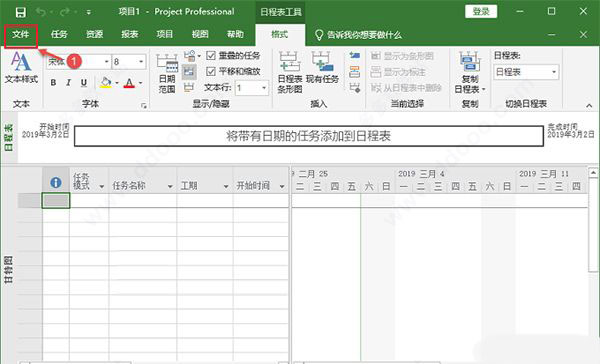Click the Redo arrow icon

65,12
